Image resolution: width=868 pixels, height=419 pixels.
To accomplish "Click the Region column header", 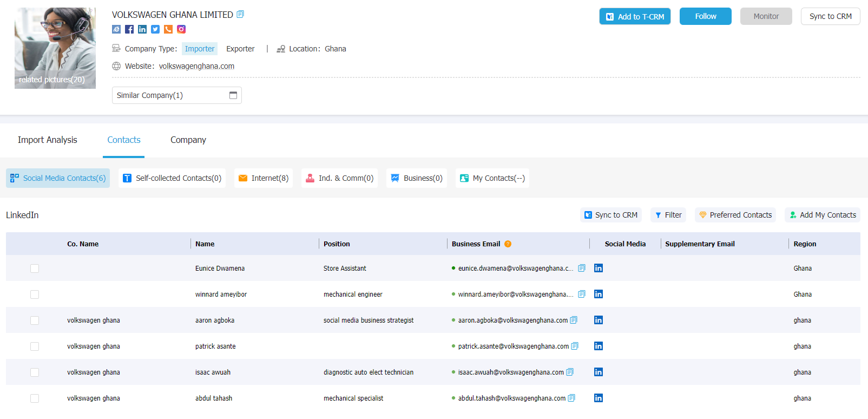I will [805, 244].
